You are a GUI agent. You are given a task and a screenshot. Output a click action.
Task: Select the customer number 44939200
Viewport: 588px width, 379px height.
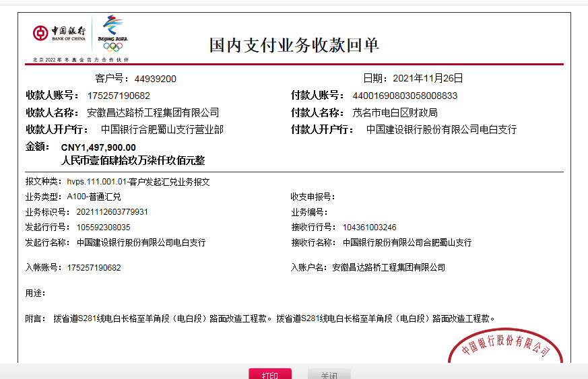click(155, 79)
